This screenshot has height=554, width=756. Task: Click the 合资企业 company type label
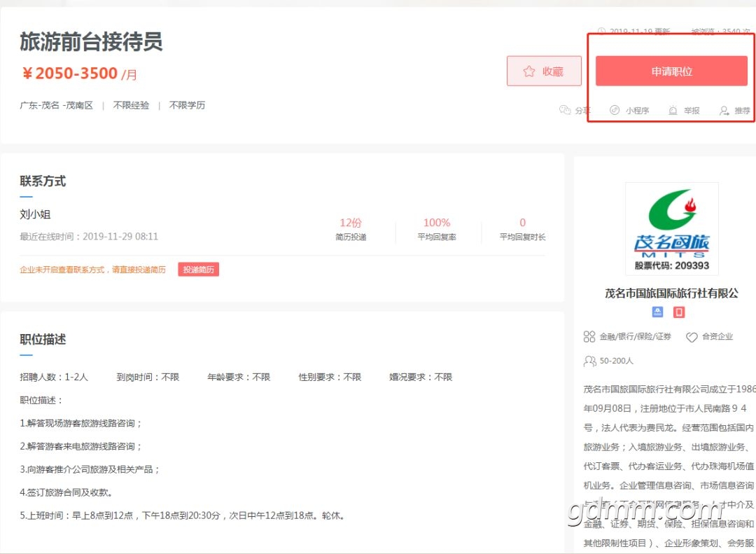point(717,336)
